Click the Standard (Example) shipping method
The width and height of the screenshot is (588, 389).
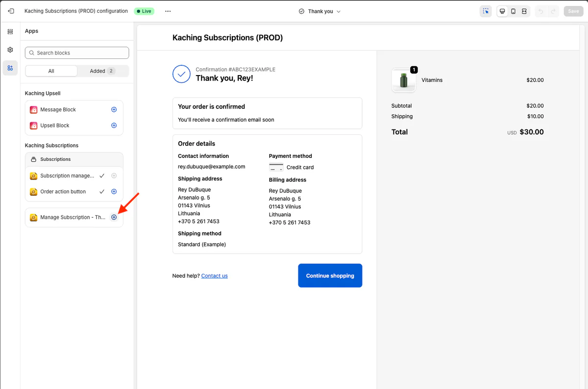click(202, 244)
